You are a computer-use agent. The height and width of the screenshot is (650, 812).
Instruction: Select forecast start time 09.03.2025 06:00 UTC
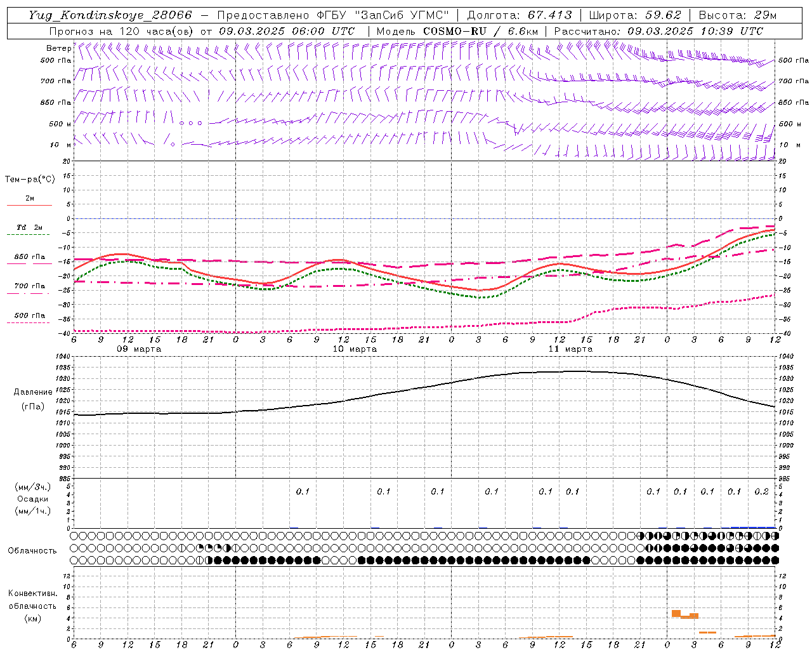[x=287, y=31]
